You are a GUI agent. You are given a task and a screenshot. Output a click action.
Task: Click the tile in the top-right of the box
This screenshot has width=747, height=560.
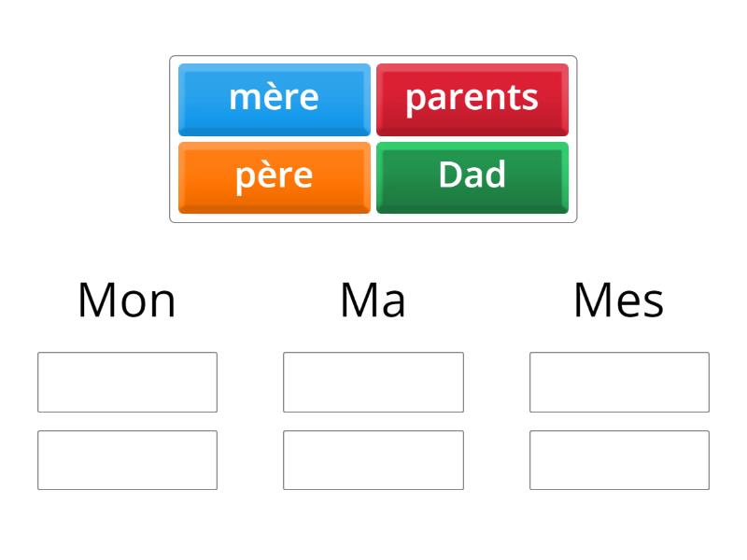point(472,97)
